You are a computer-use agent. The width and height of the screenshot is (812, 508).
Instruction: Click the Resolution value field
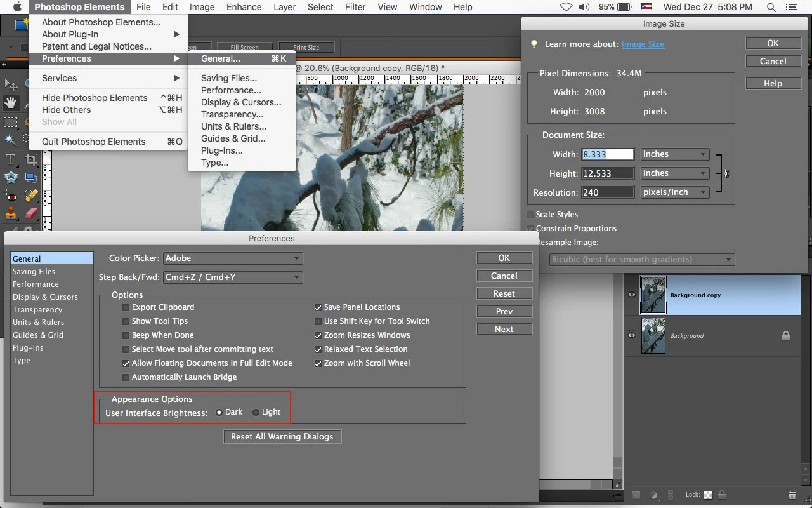pyautogui.click(x=608, y=192)
